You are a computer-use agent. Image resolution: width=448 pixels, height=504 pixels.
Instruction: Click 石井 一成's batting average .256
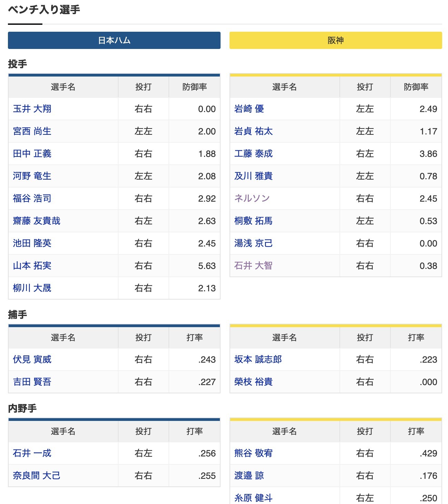point(207,454)
